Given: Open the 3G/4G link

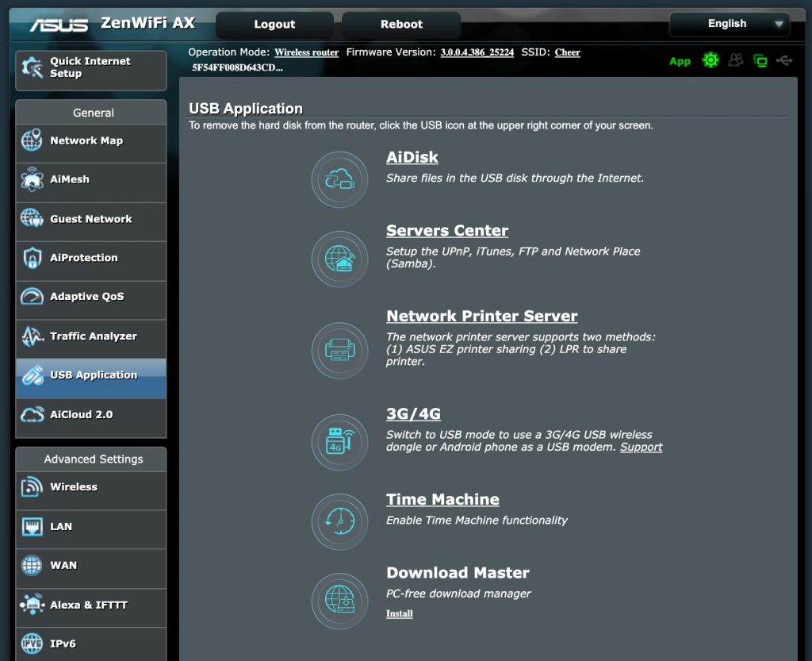Looking at the screenshot, I should click(414, 413).
